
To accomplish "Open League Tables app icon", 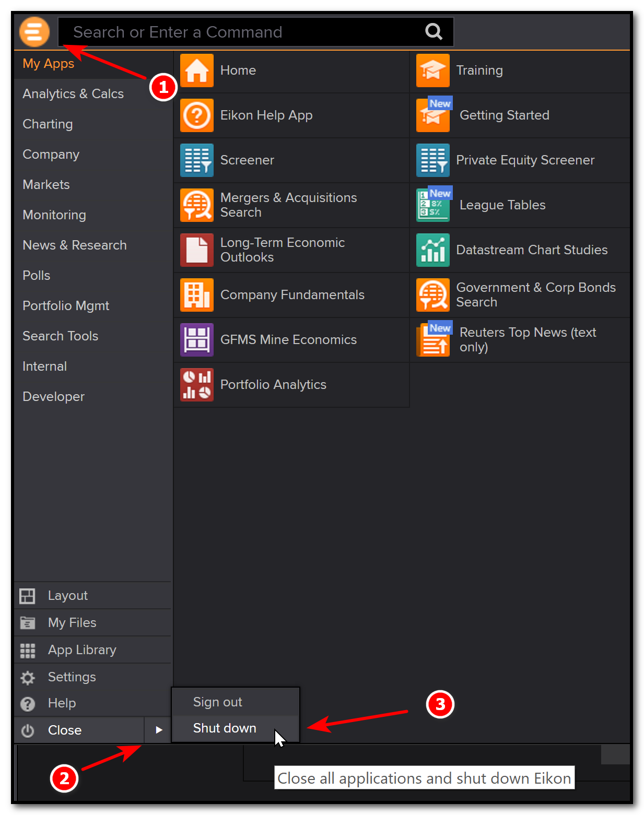I will pyautogui.click(x=433, y=205).
